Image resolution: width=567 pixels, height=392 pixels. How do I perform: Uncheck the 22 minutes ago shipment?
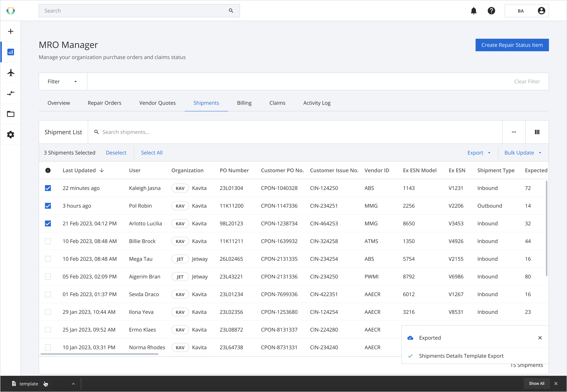(x=48, y=188)
